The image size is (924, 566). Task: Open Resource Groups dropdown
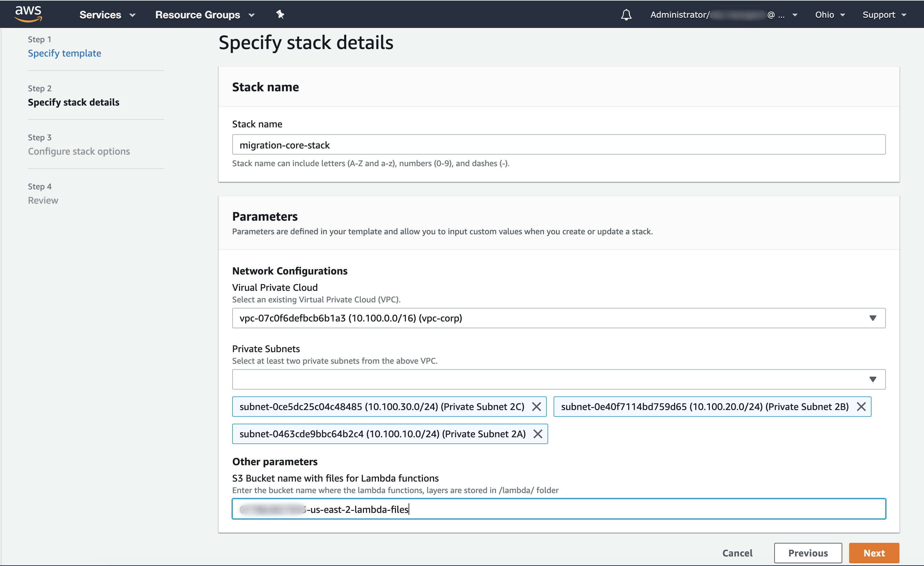(x=205, y=13)
